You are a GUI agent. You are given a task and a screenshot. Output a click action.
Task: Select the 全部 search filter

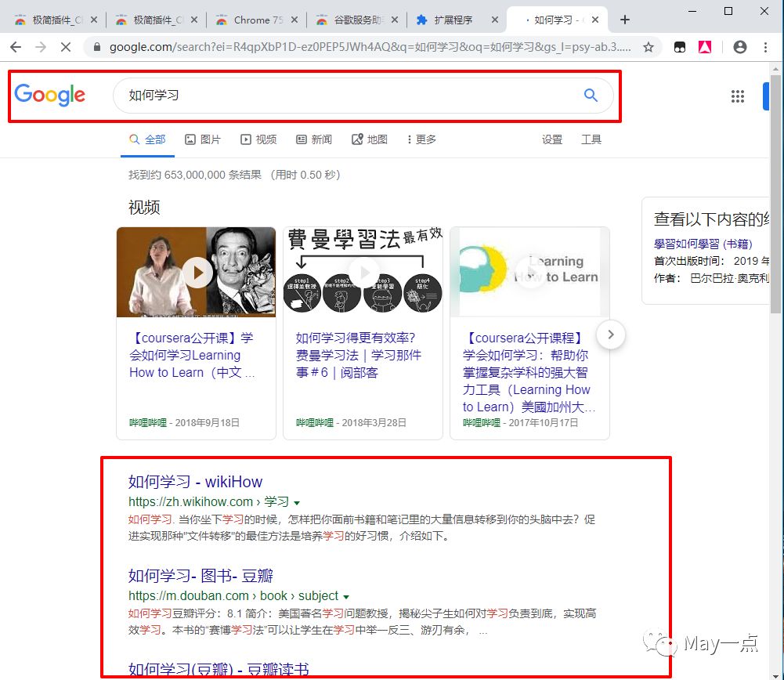tap(147, 139)
